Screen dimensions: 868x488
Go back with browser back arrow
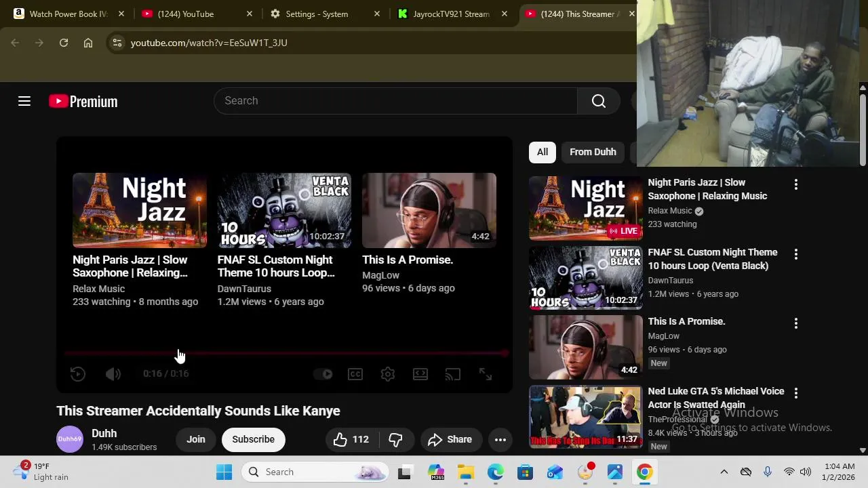(15, 43)
